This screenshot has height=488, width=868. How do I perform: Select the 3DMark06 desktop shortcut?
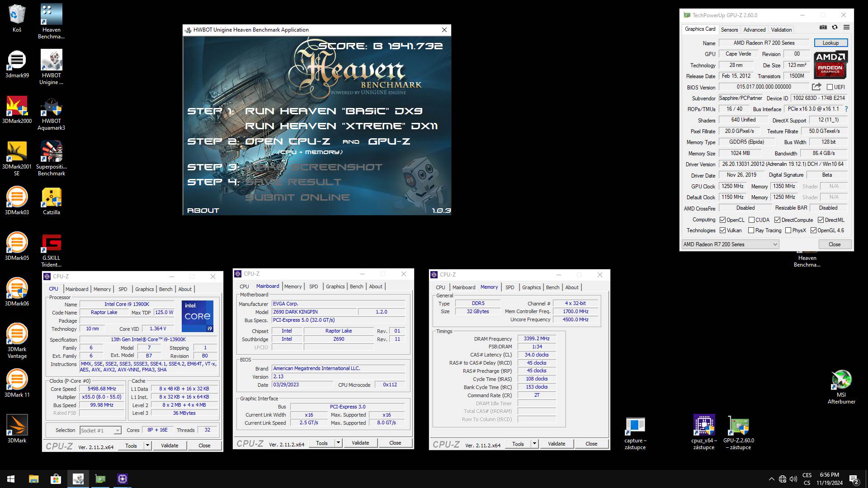click(17, 292)
